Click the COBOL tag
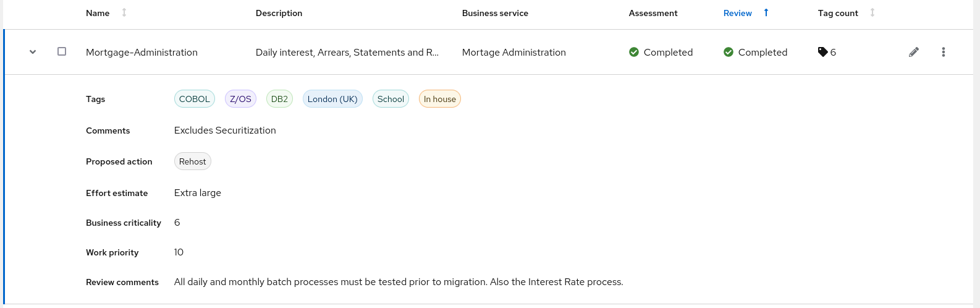Image resolution: width=980 pixels, height=308 pixels. click(195, 99)
